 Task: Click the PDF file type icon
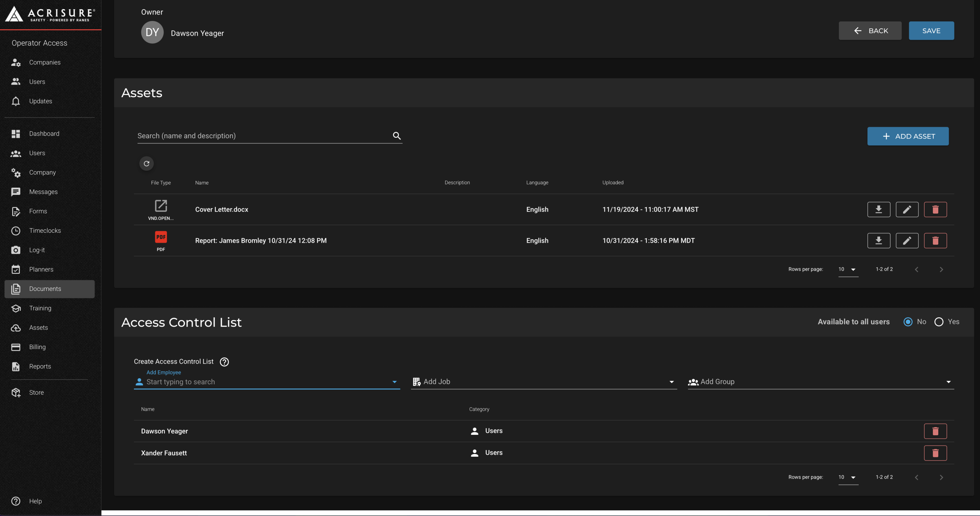(161, 237)
